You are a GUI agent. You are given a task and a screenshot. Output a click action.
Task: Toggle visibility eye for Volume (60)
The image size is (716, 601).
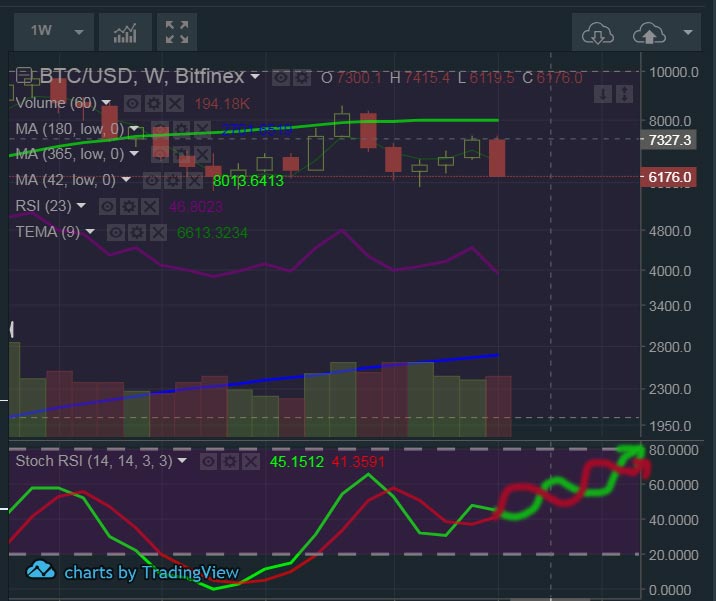132,104
